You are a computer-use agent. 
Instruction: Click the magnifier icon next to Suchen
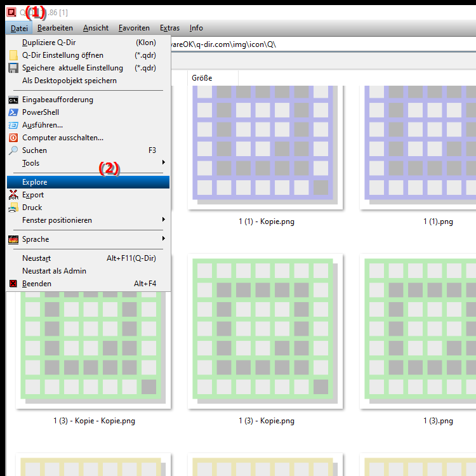click(13, 150)
